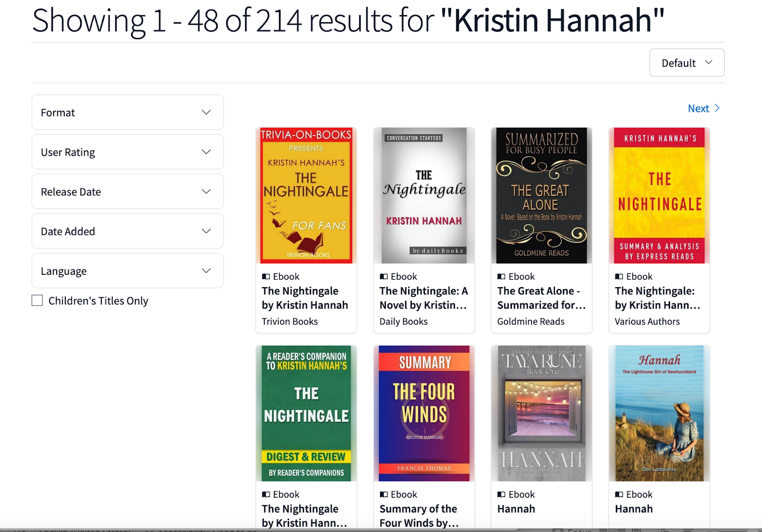
Task: Click The Nightingale title by Various Authors
Action: tap(658, 298)
